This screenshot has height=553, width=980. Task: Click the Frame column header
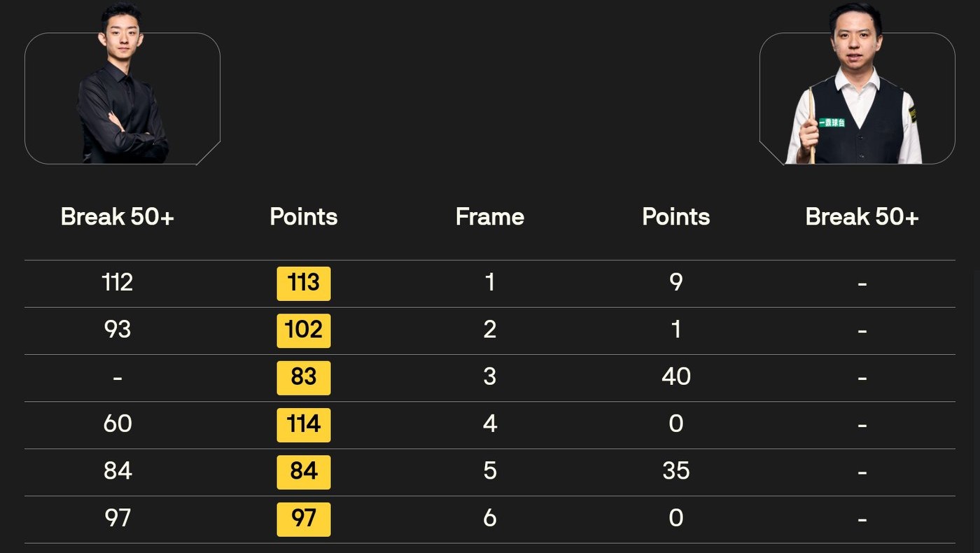tap(489, 217)
